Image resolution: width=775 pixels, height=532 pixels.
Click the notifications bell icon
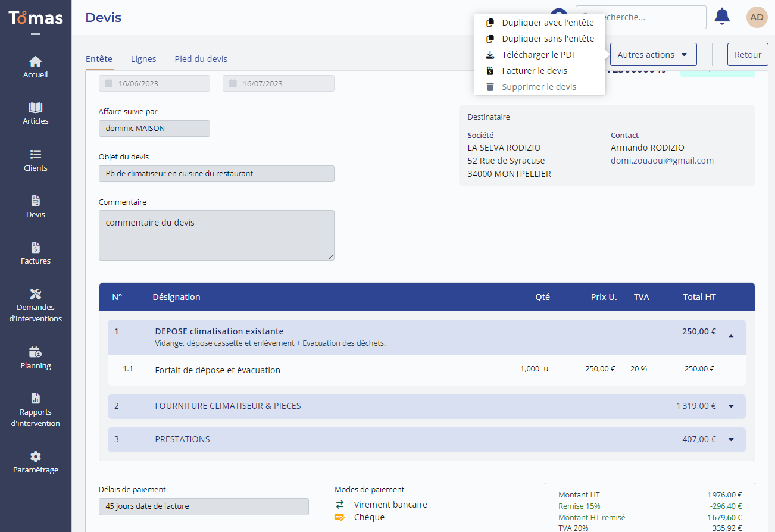click(722, 17)
